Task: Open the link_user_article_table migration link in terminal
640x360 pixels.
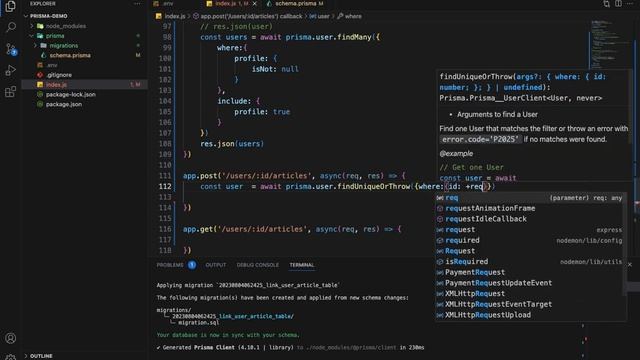Action: 233,316
